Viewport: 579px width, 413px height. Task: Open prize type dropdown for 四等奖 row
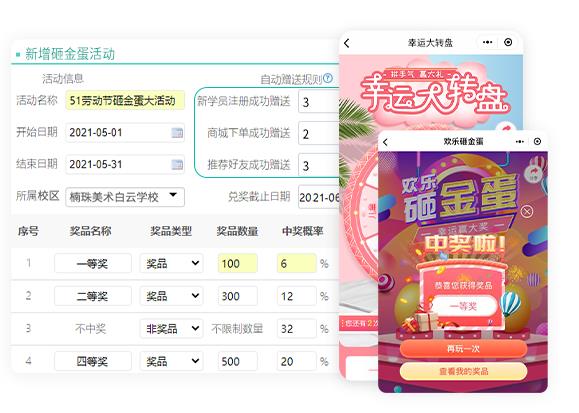tap(171, 361)
